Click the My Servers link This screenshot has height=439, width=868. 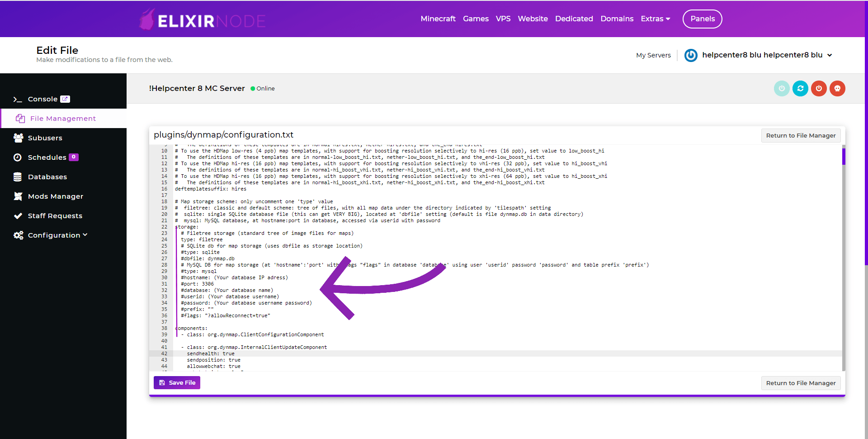(653, 55)
